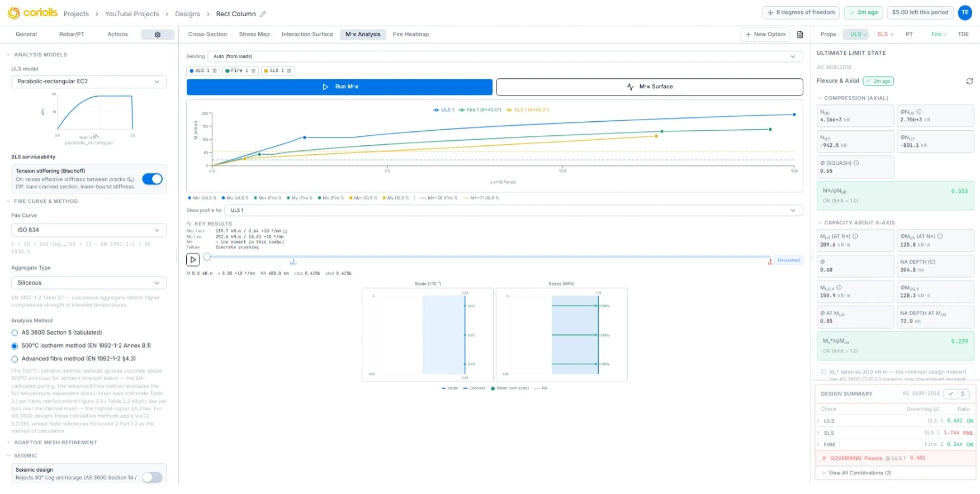Open the Interaction Surface tab
Screen dimensions: 980x494
[x=307, y=35]
